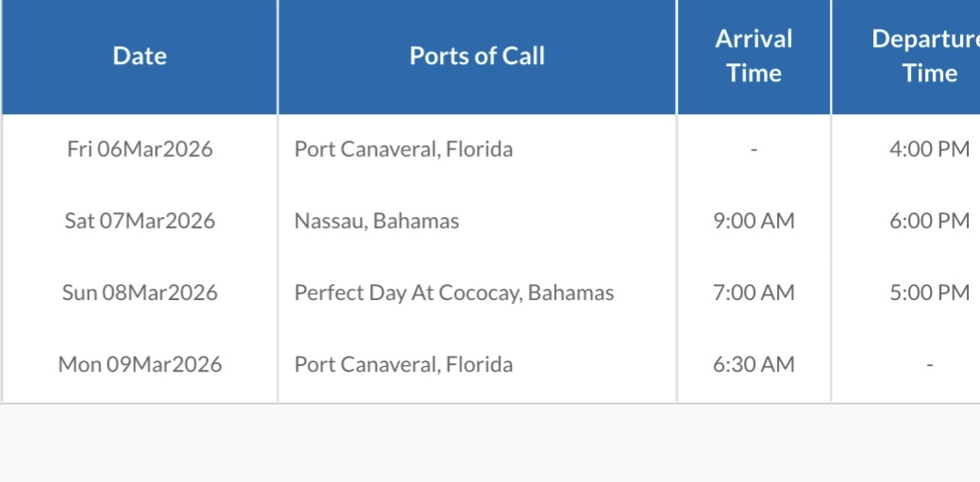Click the Departure Time column header

pos(906,57)
